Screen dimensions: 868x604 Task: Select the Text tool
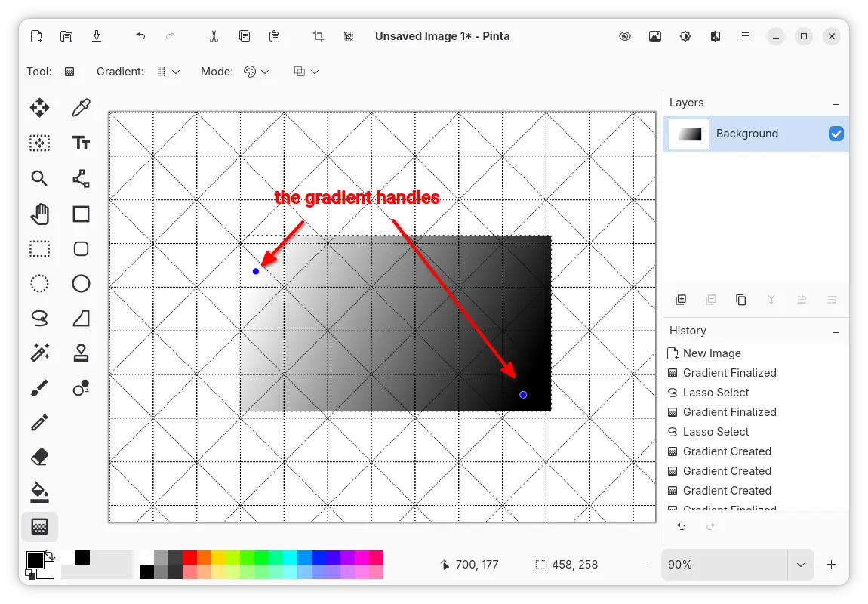tap(81, 143)
